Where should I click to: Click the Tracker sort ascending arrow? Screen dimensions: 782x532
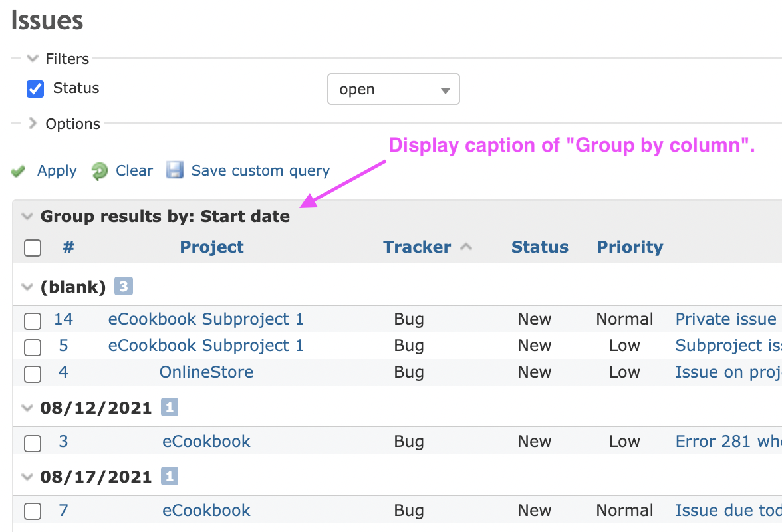pyautogui.click(x=465, y=246)
